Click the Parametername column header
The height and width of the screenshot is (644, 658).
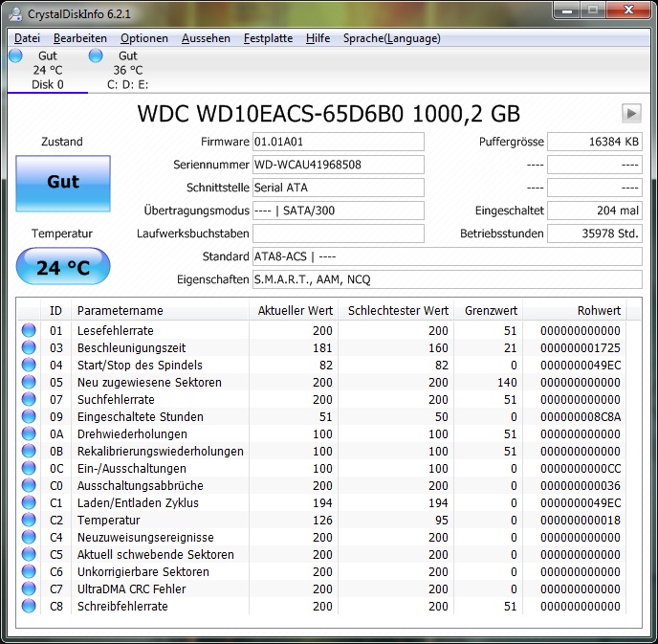tap(160, 311)
